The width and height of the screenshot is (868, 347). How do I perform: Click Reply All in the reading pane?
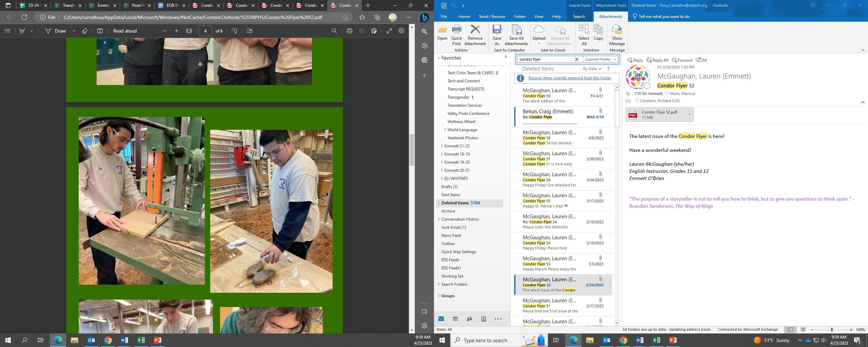coord(657,60)
